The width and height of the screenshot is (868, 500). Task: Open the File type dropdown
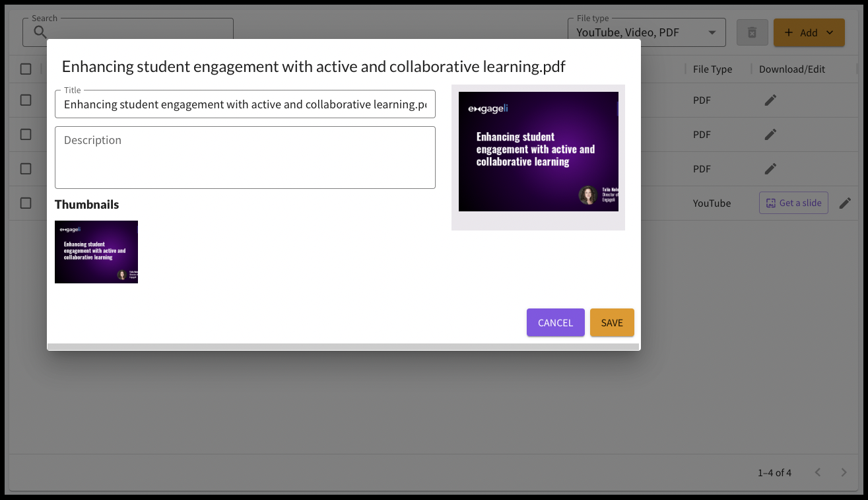pyautogui.click(x=647, y=32)
